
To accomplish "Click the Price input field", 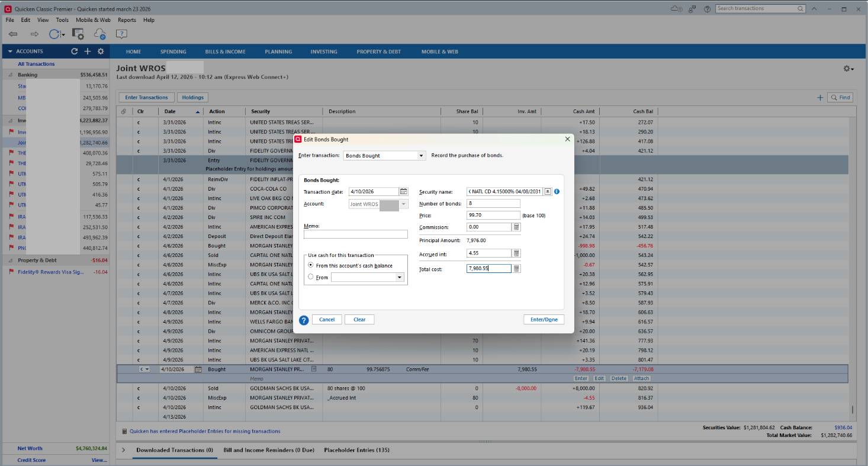I will pyautogui.click(x=493, y=216).
